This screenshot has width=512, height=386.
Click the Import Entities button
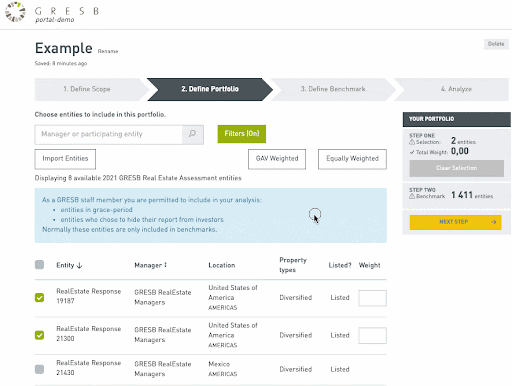65,159
